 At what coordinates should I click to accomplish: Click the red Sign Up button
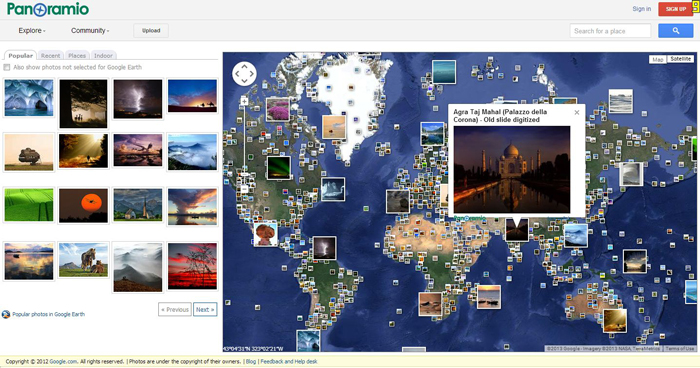[675, 9]
